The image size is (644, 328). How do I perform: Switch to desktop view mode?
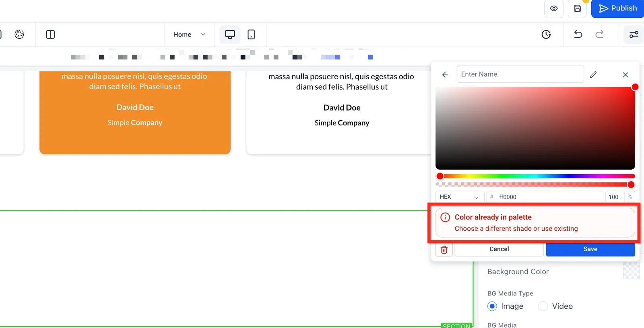(230, 35)
